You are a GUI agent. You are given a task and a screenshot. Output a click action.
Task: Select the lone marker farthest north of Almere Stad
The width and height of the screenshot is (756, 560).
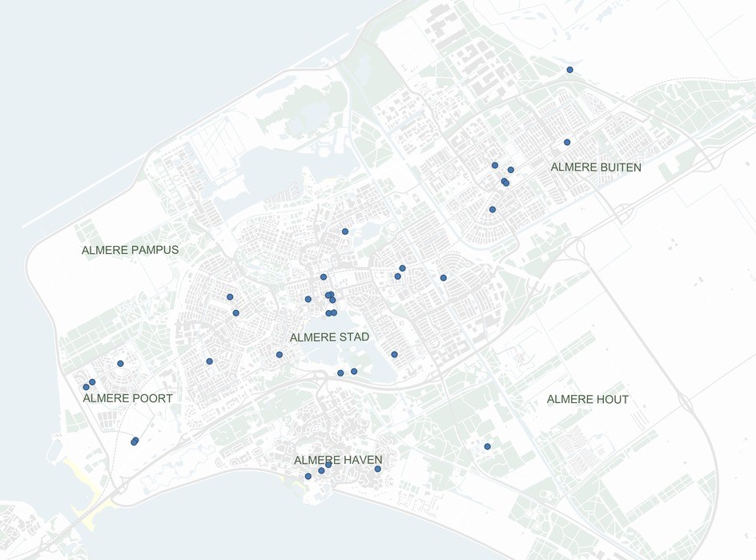click(345, 232)
